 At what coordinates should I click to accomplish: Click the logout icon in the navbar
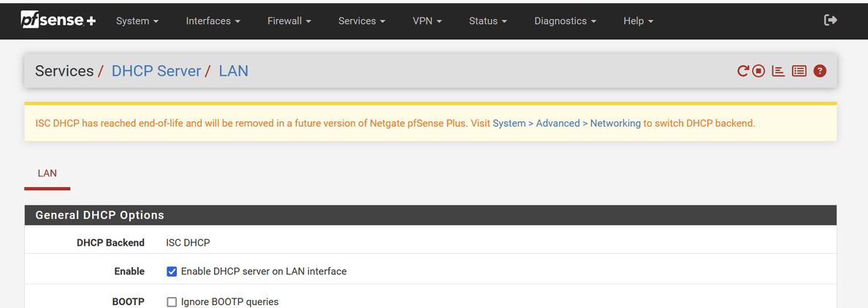[830, 20]
